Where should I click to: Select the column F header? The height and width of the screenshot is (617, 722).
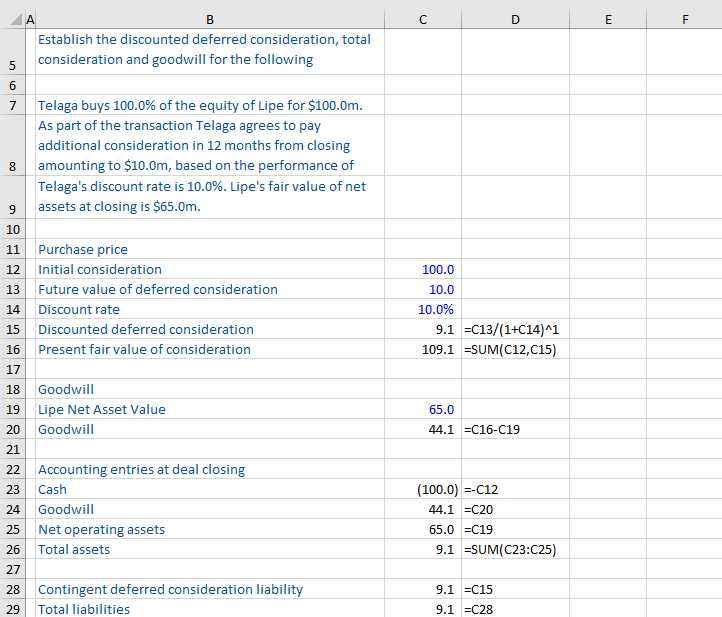click(684, 17)
